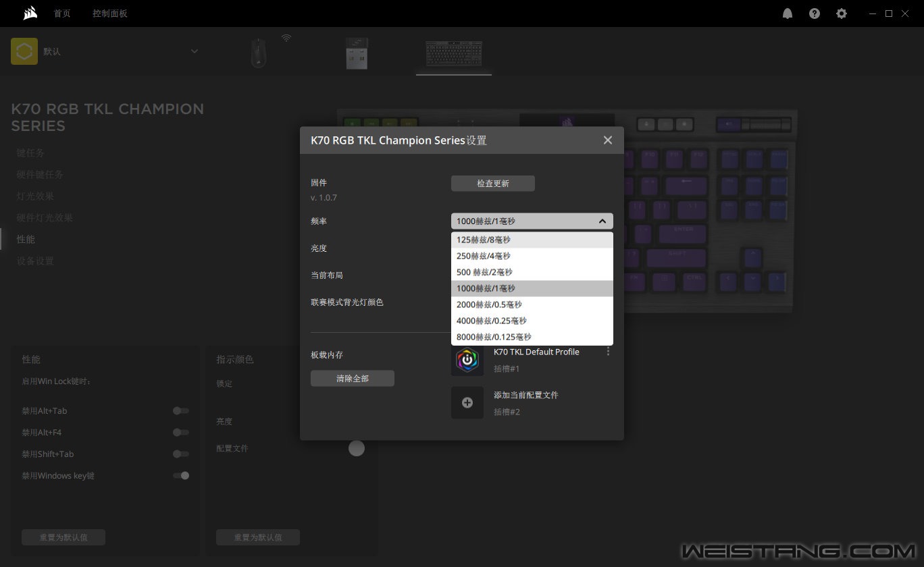Click the K70 TKL Default Profile icon
The width and height of the screenshot is (924, 567).
(x=467, y=360)
